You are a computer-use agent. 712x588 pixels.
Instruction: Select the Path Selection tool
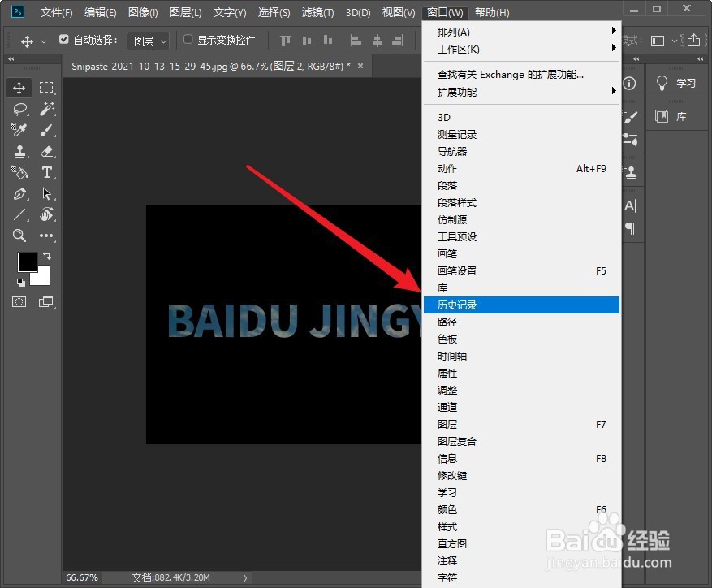pos(46,193)
